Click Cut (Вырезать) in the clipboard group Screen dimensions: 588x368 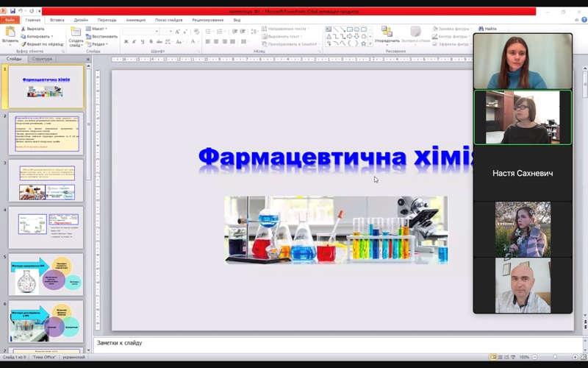point(35,29)
